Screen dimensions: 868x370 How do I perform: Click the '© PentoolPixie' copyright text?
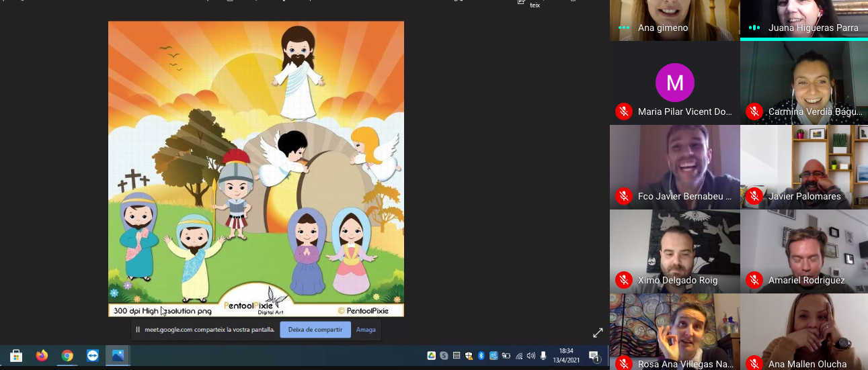362,311
